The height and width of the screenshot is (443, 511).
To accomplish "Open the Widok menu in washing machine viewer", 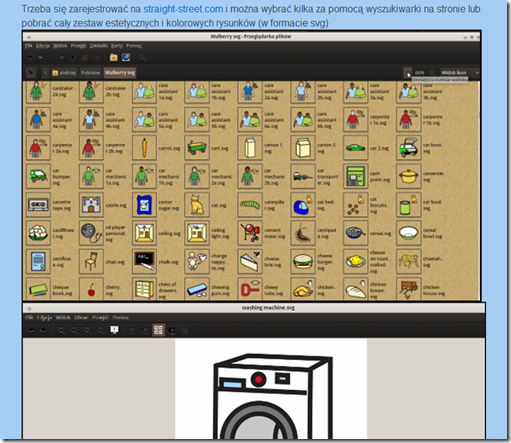I will pyautogui.click(x=63, y=317).
